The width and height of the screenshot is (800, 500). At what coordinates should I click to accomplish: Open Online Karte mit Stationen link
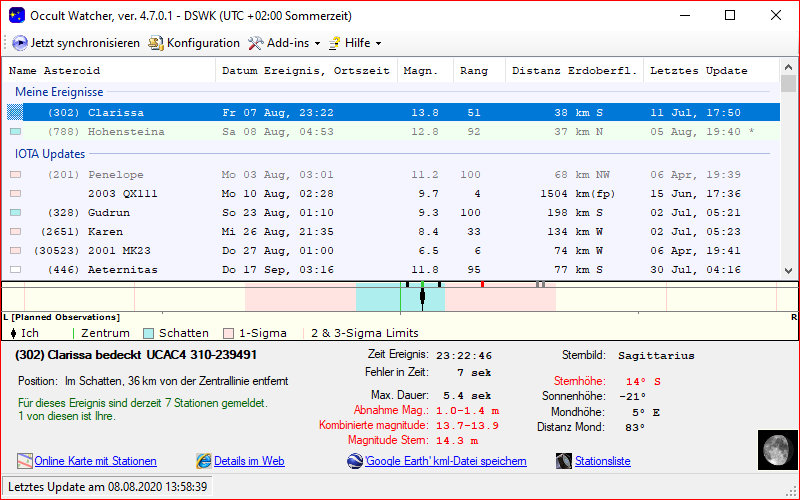click(x=95, y=461)
